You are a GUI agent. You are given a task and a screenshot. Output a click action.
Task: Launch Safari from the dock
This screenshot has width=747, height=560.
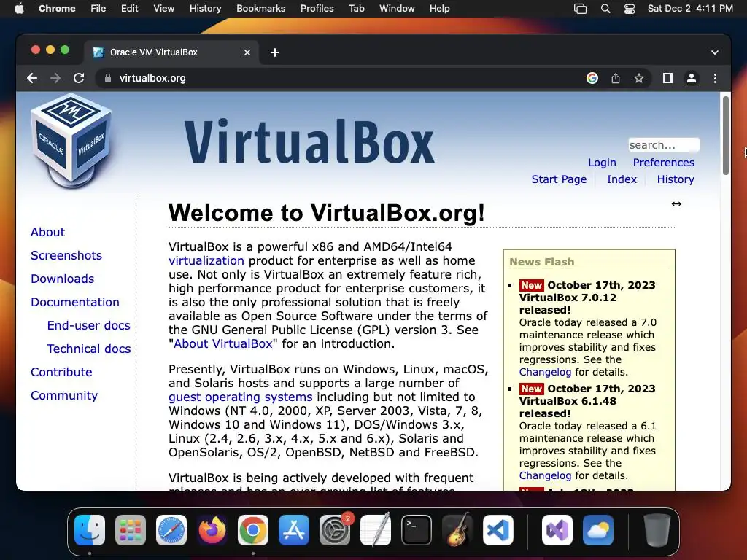[x=171, y=530]
